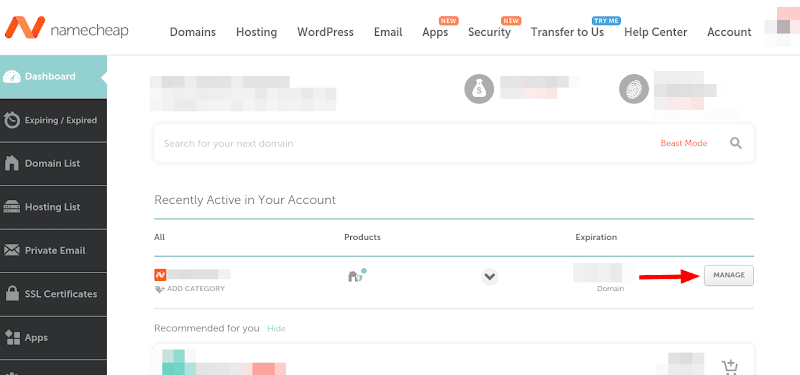Click the Domain label under expiration
The height and width of the screenshot is (375, 800).
click(611, 289)
